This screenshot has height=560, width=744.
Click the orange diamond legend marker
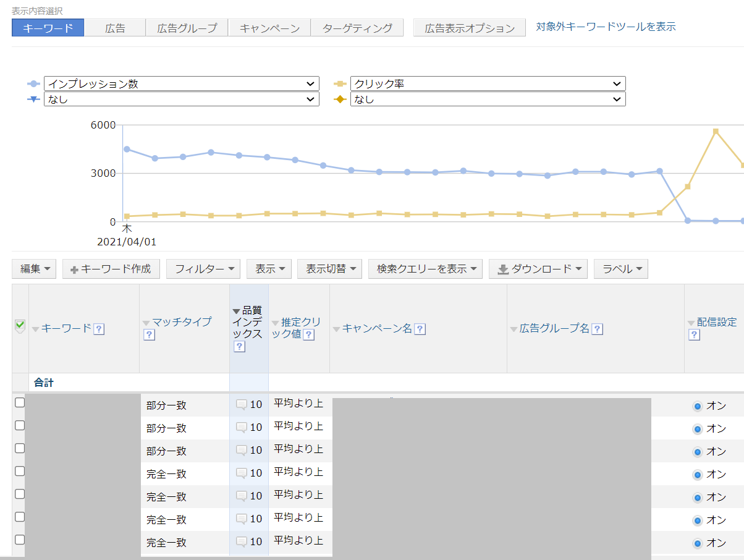click(x=340, y=99)
